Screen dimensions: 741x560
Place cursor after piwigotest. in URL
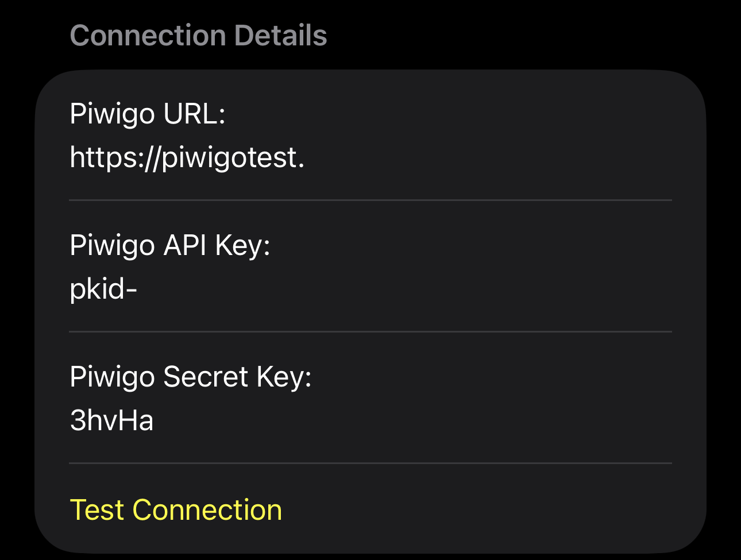point(306,157)
